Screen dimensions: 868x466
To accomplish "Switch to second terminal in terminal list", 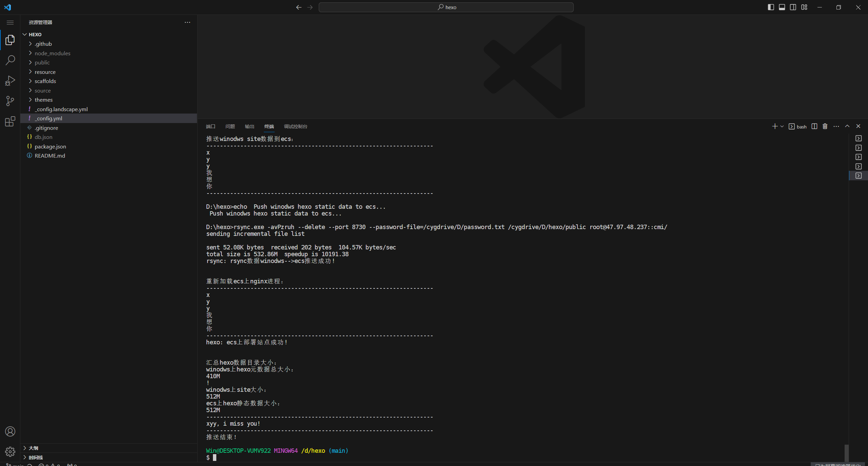I will (x=859, y=148).
